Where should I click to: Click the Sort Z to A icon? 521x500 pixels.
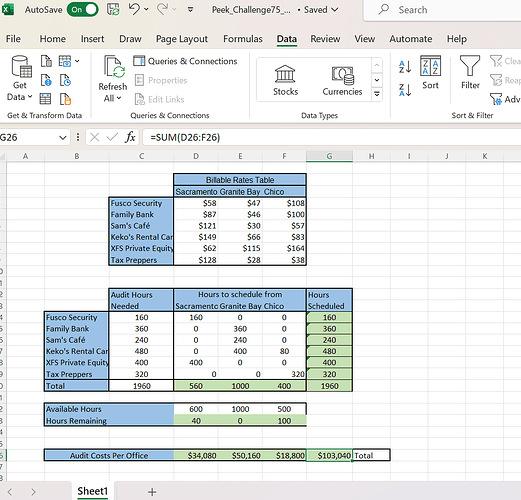[405, 90]
